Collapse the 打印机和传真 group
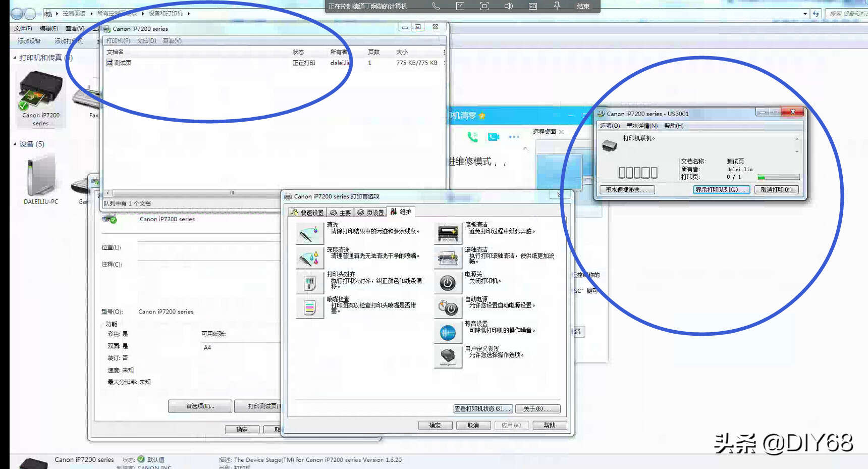The height and width of the screenshot is (469, 868). (15, 58)
